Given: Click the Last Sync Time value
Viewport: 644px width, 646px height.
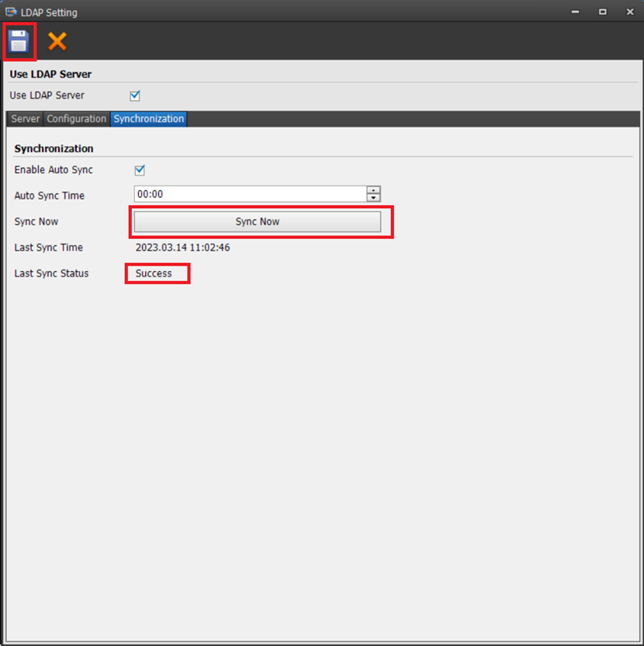Looking at the screenshot, I should [182, 248].
